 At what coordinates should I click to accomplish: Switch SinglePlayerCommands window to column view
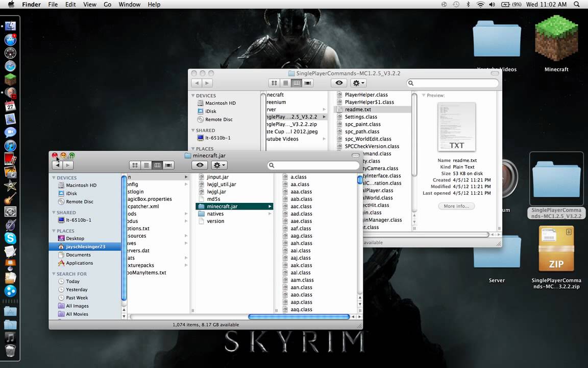(297, 83)
